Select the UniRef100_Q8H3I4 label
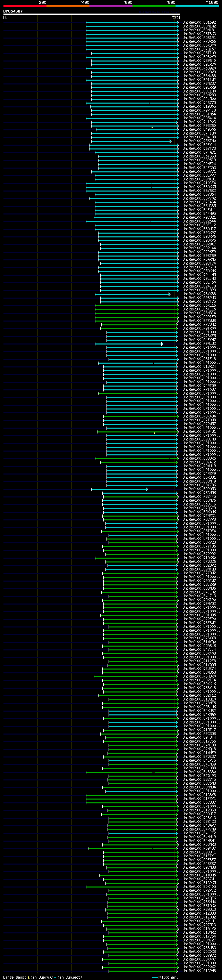The height and width of the screenshot is (980, 222). 199,313
